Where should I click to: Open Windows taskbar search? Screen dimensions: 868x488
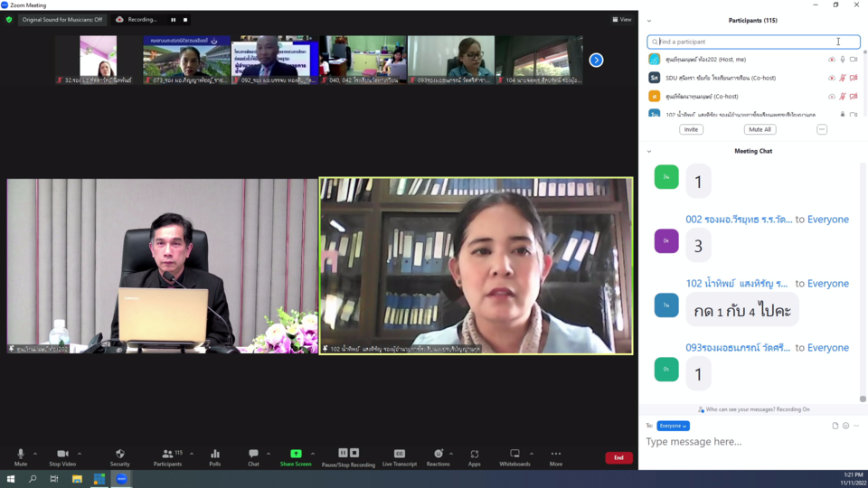tap(33, 479)
